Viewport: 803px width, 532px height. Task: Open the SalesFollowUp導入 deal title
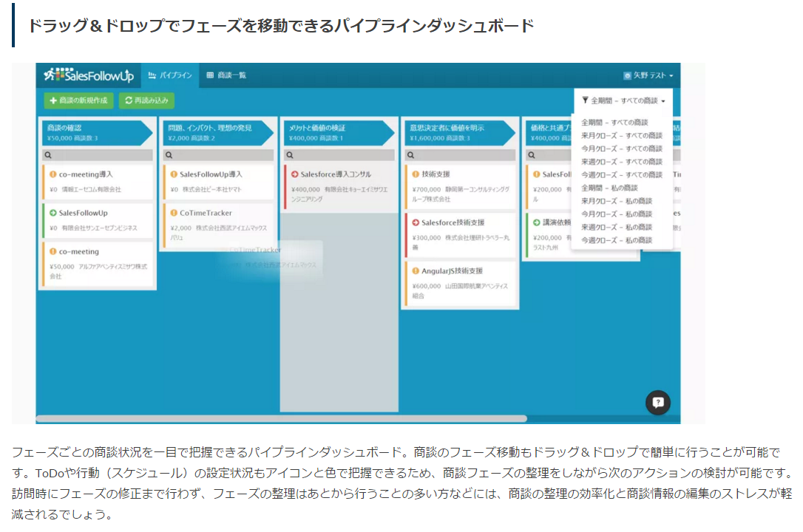[x=211, y=174]
